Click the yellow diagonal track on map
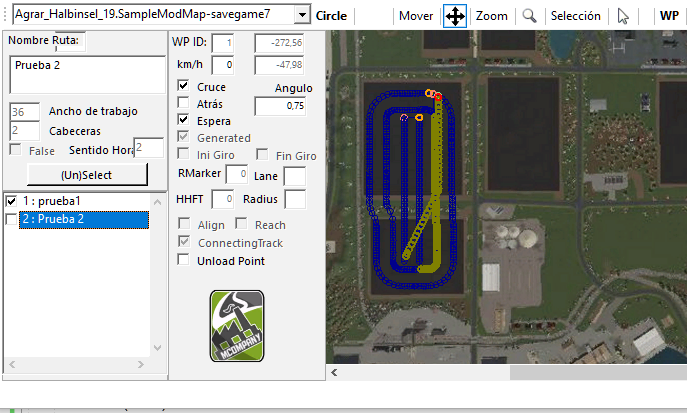Screen dimensions: 687x413 click(x=419, y=229)
